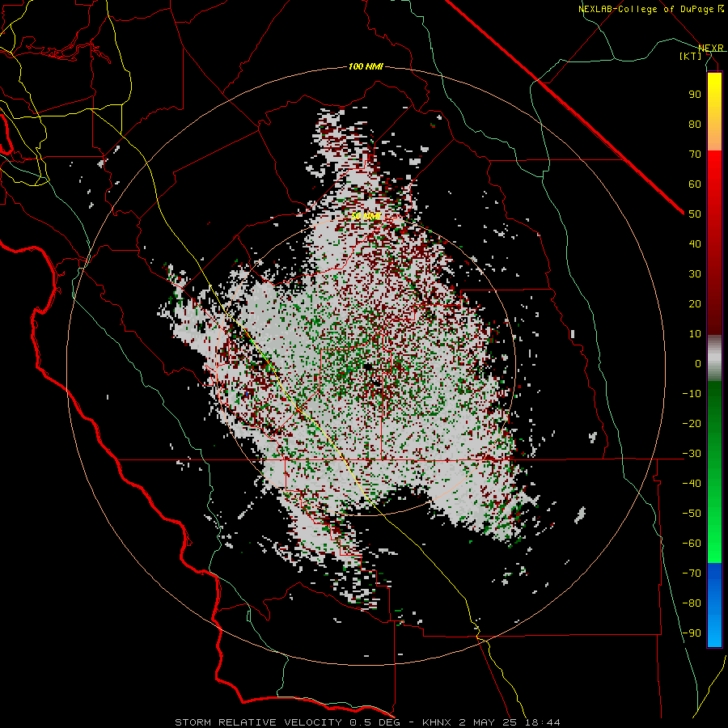728x728 pixels.
Task: Pick the gray zero-velocity segment of the color bar
Action: [714, 358]
